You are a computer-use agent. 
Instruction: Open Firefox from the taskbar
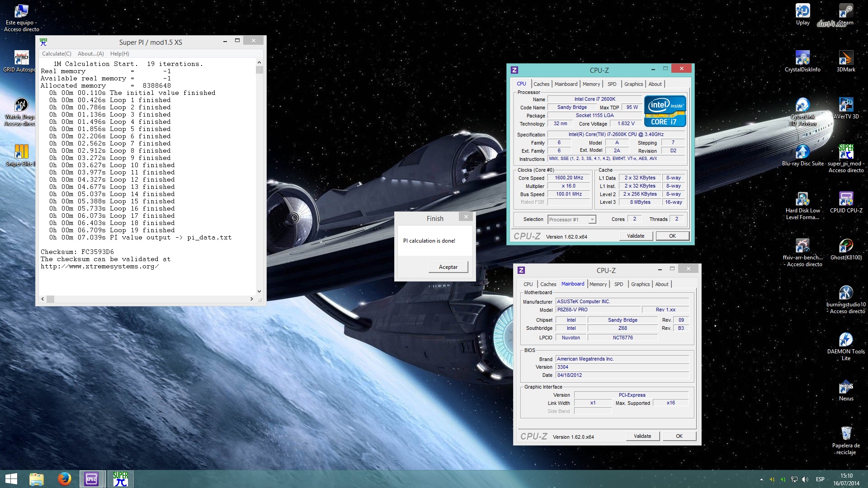pos(64,479)
